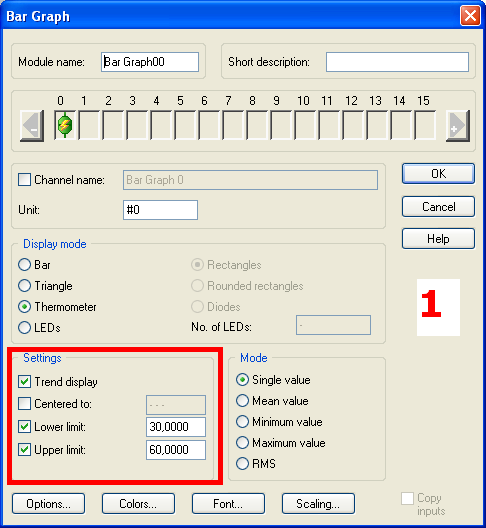The height and width of the screenshot is (528, 486).
Task: Select Mean value mode
Action: pyautogui.click(x=242, y=401)
